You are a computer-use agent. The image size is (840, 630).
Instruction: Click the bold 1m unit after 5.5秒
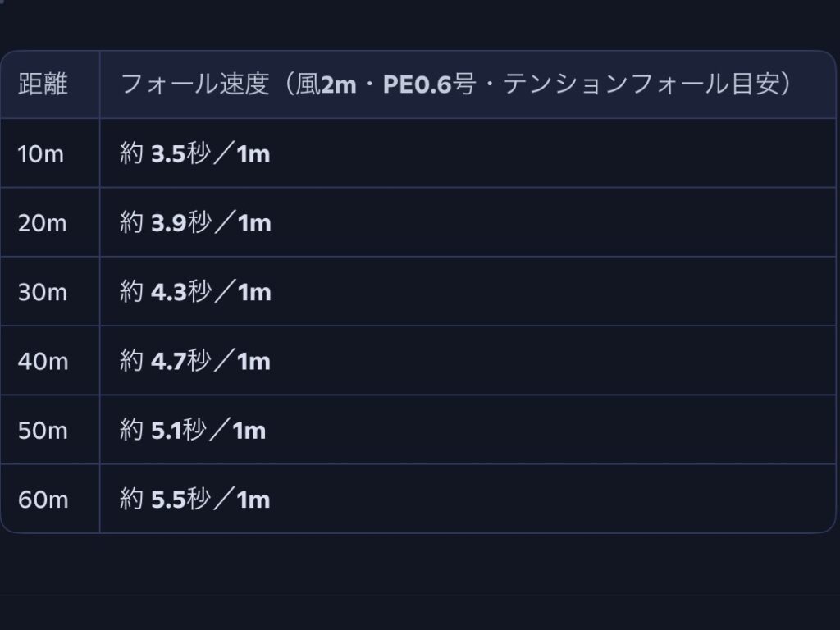pos(253,499)
